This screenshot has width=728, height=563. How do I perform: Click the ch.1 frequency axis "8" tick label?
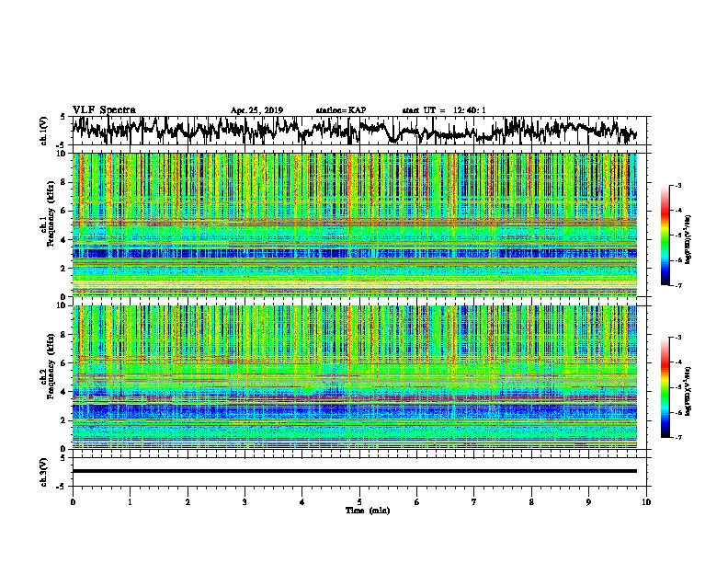pyautogui.click(x=64, y=182)
